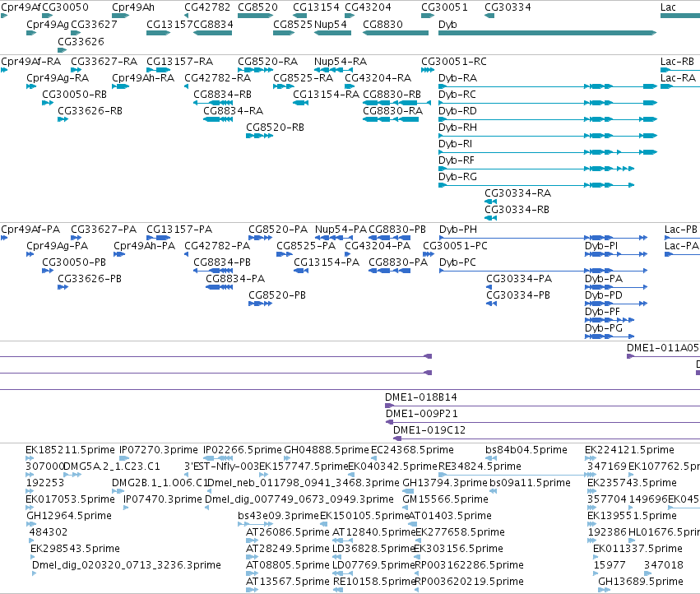The height and width of the screenshot is (594, 700).
Task: Click the Dmel_dig_020320_0713_3236.3prime label
Action: tap(127, 565)
